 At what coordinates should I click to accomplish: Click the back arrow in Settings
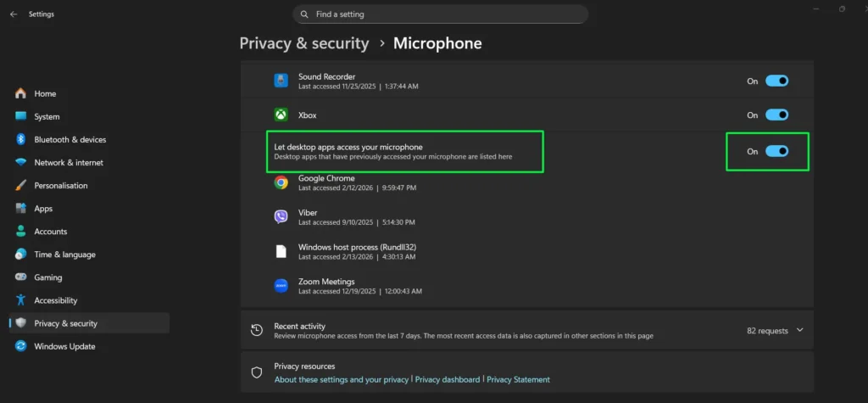pos(14,14)
